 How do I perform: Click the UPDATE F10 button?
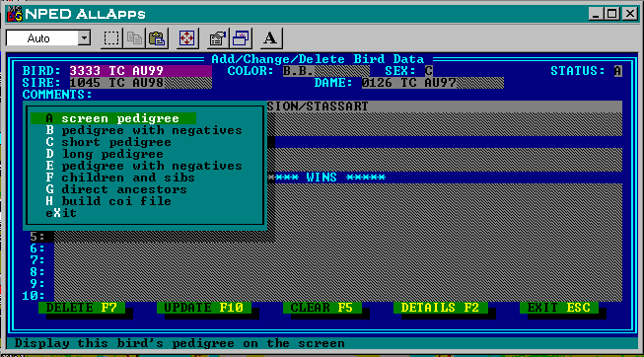(204, 308)
